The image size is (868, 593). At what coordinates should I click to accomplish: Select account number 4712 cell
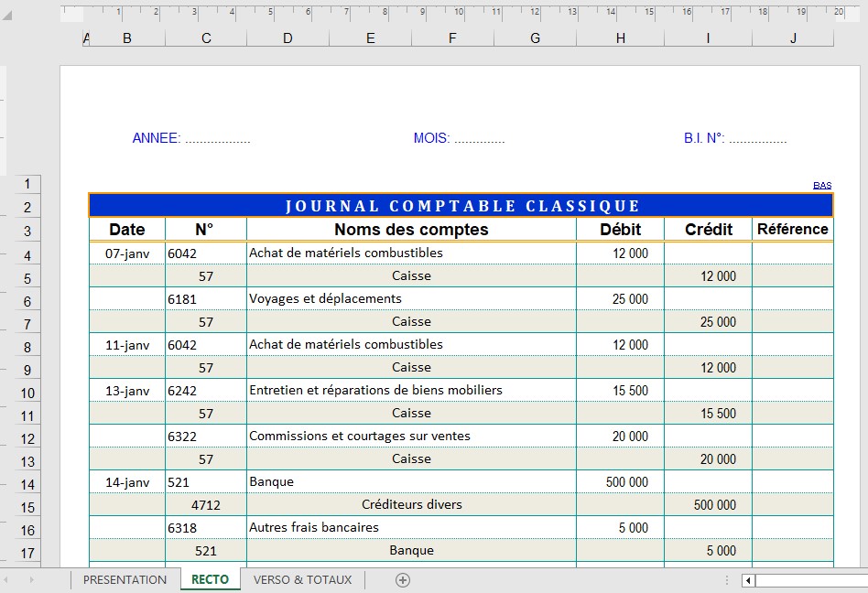pyautogui.click(x=205, y=504)
